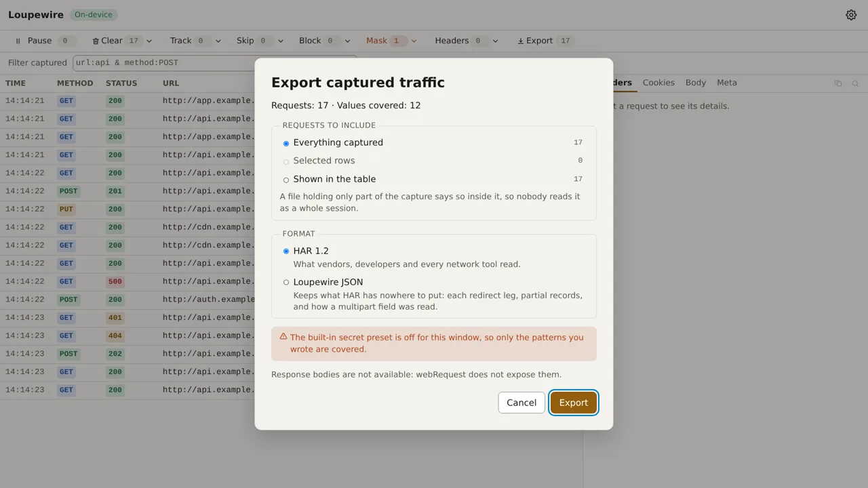Select the Everything captured radio option
Image resolution: width=868 pixels, height=488 pixels.
pos(286,143)
